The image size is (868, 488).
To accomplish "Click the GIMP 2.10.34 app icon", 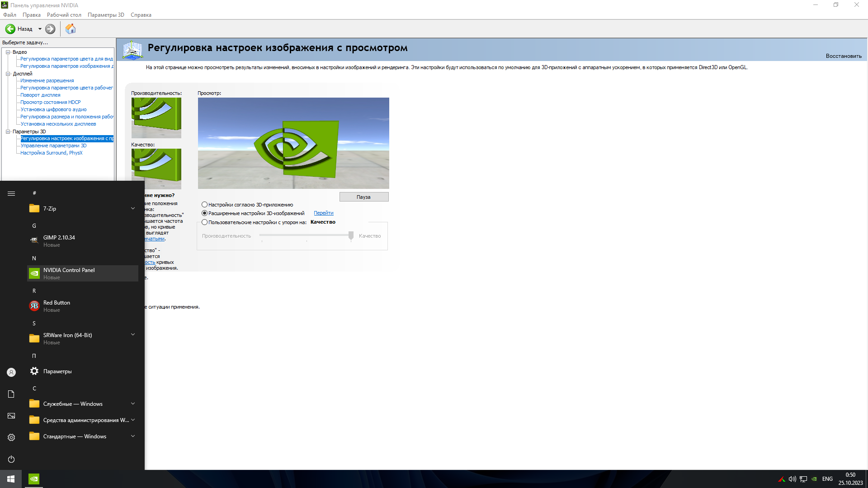I will coord(34,241).
